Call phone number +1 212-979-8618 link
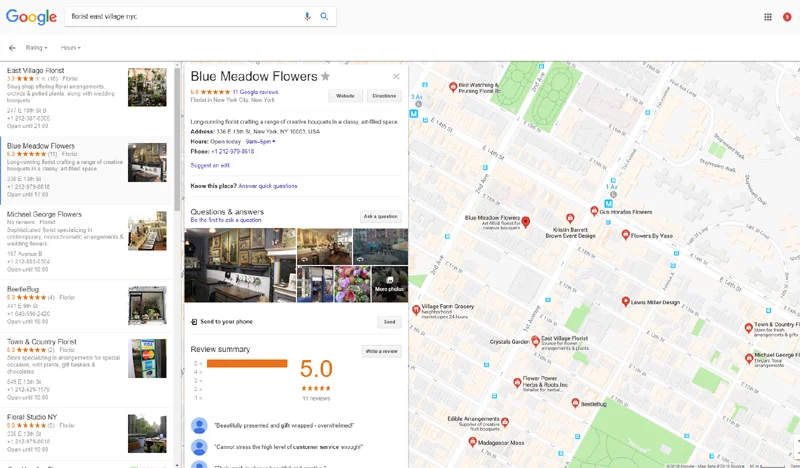 pos(233,152)
